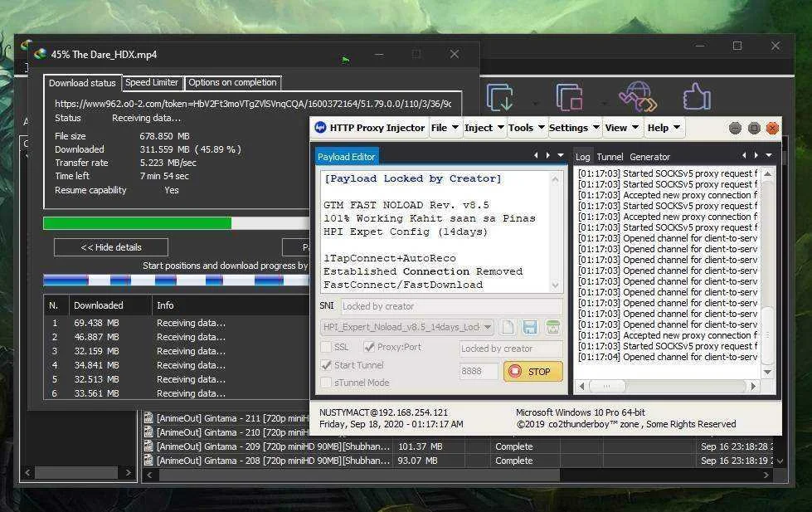Click the N. column header in segments table
Image resolution: width=812 pixels, height=512 pixels.
(x=56, y=305)
